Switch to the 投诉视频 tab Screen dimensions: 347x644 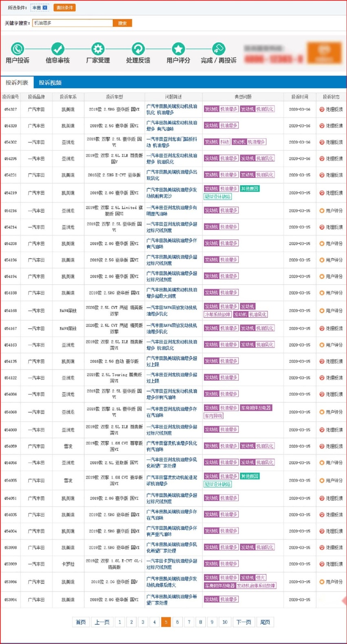coord(50,83)
